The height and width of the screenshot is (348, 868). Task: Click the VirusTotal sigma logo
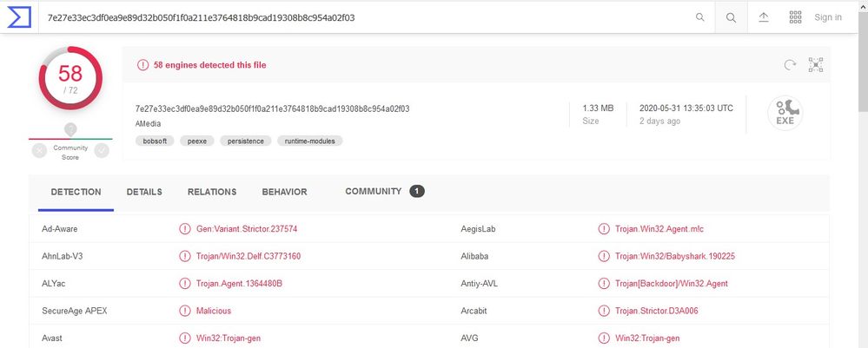click(19, 16)
